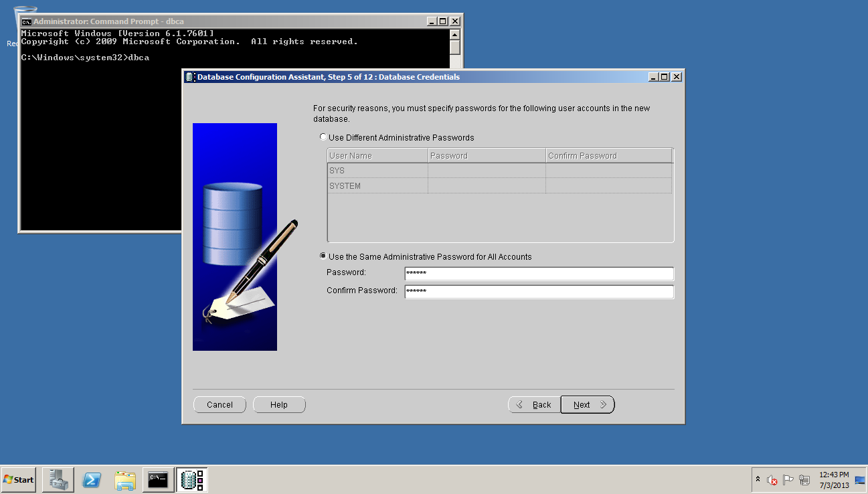868x494 pixels.
Task: Click into the Password field
Action: pyautogui.click(x=538, y=273)
